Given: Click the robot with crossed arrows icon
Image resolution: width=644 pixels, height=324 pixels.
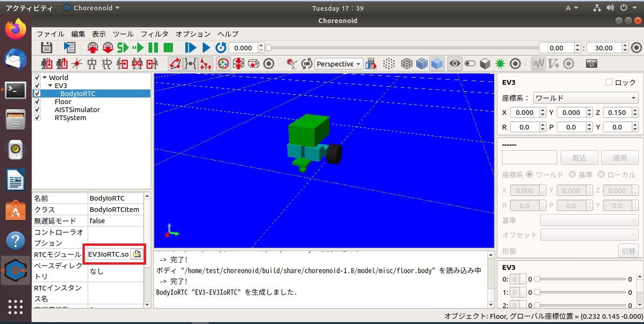Looking at the screenshot, I should coord(107,64).
